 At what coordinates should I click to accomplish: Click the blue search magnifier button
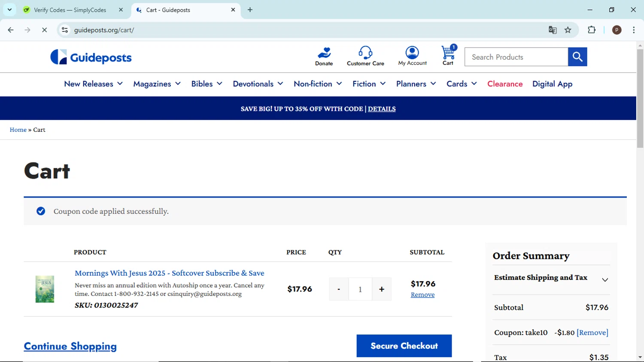click(577, 57)
